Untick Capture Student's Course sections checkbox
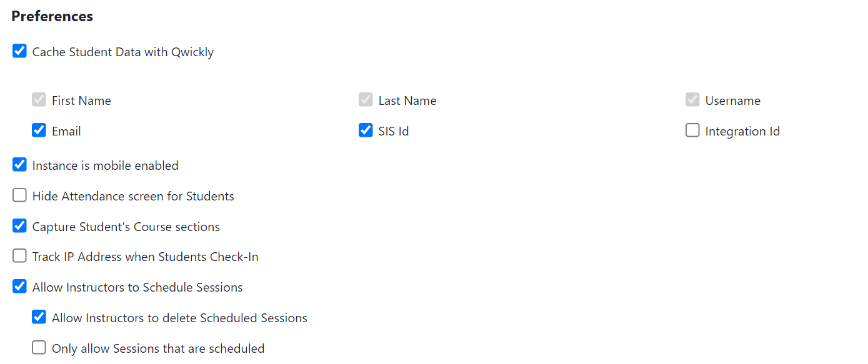868x364 pixels. [x=19, y=226]
